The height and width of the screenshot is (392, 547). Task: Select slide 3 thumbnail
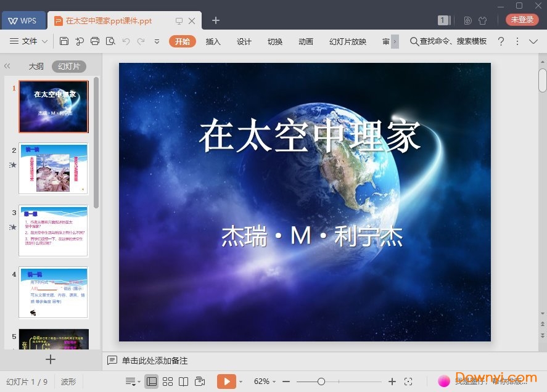[54, 229]
